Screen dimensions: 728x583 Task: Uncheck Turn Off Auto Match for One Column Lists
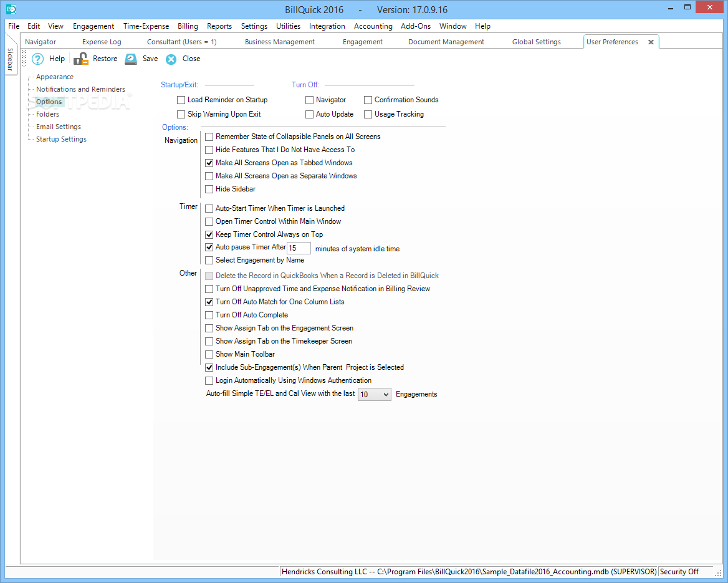[x=209, y=302]
